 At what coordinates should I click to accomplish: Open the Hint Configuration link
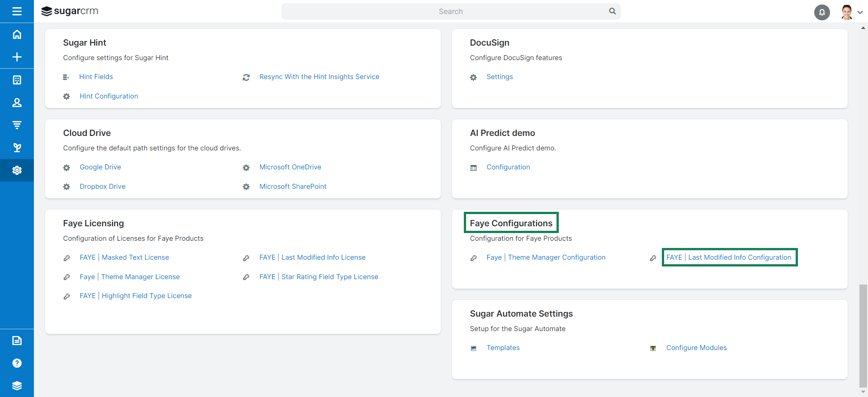109,96
